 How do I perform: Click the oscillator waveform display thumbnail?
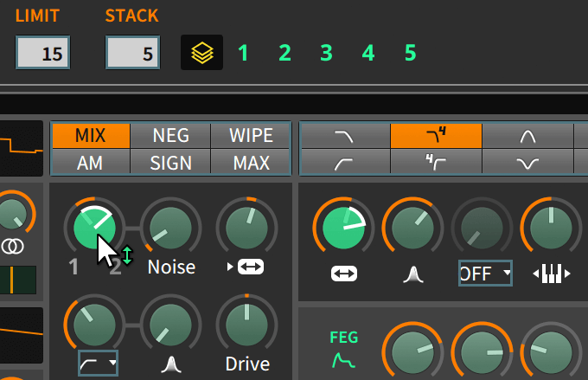pos(22,148)
